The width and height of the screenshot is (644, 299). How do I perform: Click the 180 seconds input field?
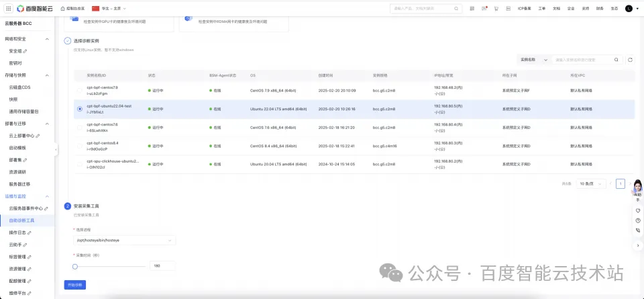click(x=162, y=266)
